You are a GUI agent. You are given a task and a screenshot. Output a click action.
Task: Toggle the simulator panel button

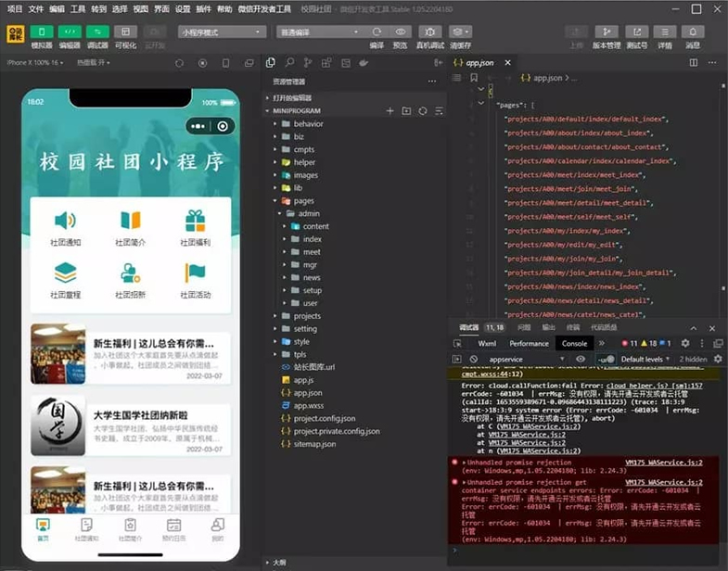42,32
